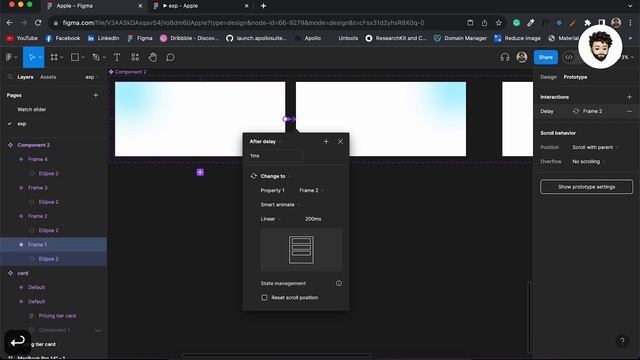Switch to the Design tab

tap(548, 77)
